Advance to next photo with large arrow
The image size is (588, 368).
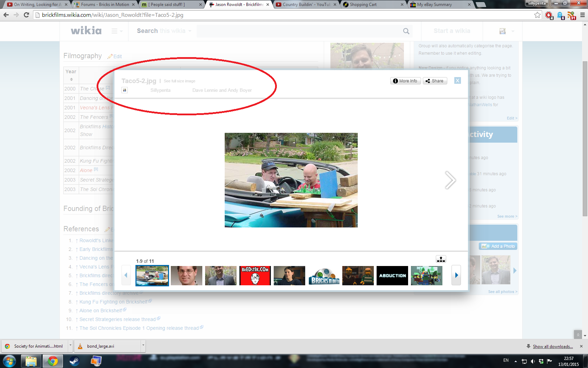(450, 180)
